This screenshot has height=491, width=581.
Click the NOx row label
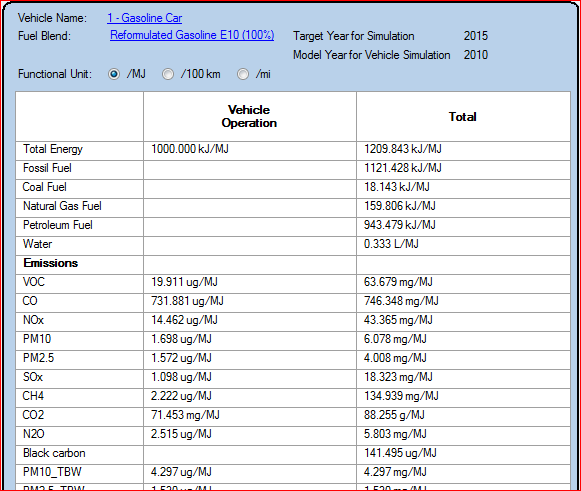click(33, 320)
